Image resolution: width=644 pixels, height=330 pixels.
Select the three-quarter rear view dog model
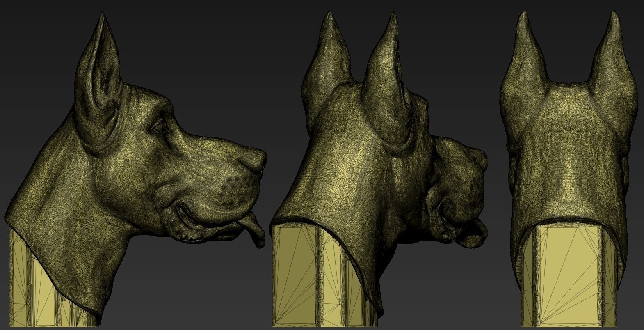point(379,168)
